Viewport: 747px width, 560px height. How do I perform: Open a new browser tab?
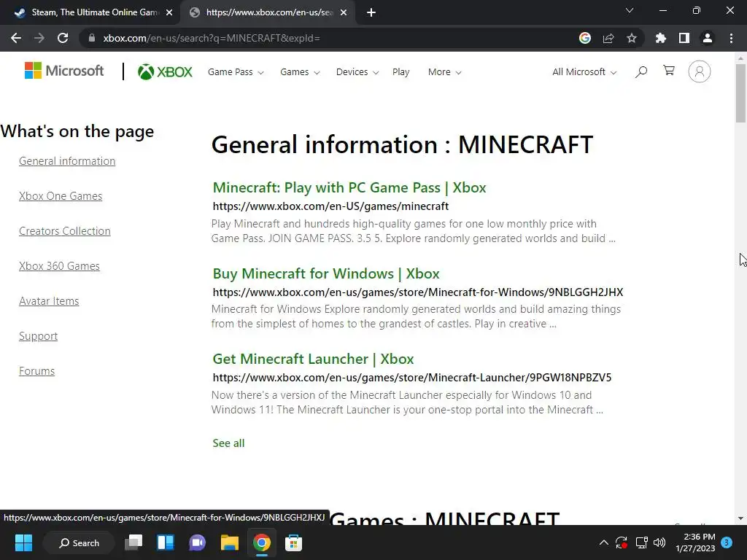(371, 12)
